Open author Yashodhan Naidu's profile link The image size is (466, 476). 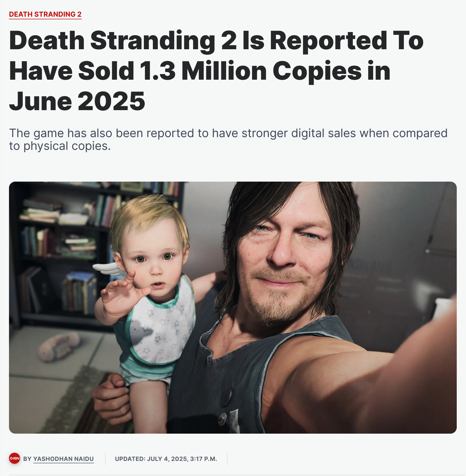63,459
